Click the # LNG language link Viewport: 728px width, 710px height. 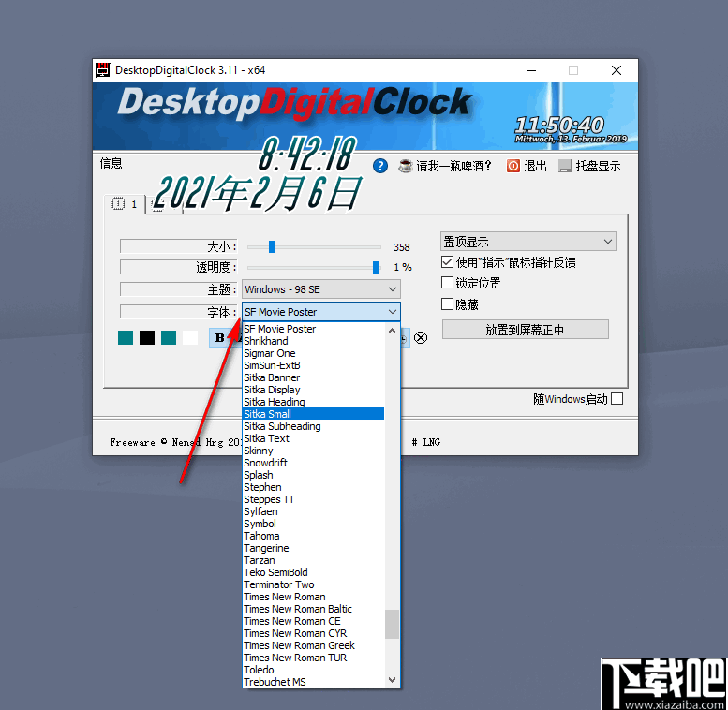tap(425, 442)
